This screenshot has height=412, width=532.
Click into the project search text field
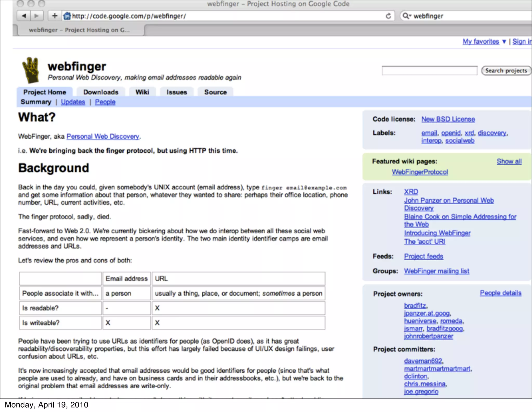pyautogui.click(x=429, y=71)
